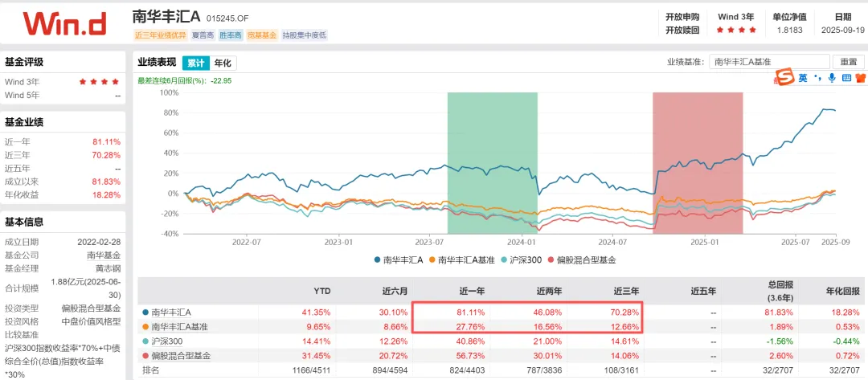Viewport: 868px width, 380px height.
Task: Click the Wind 3年 star rating in header
Action: coord(735,30)
